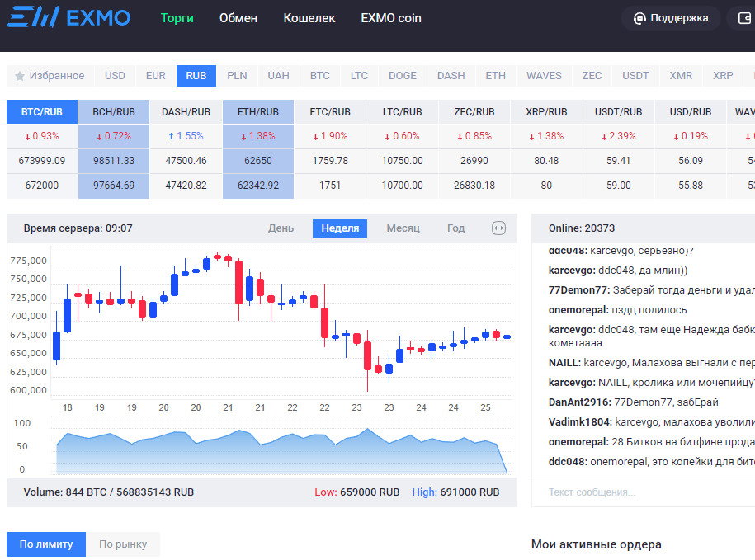Select the По лимиту order tab
Viewport: 755px width, 560px height.
point(46,544)
